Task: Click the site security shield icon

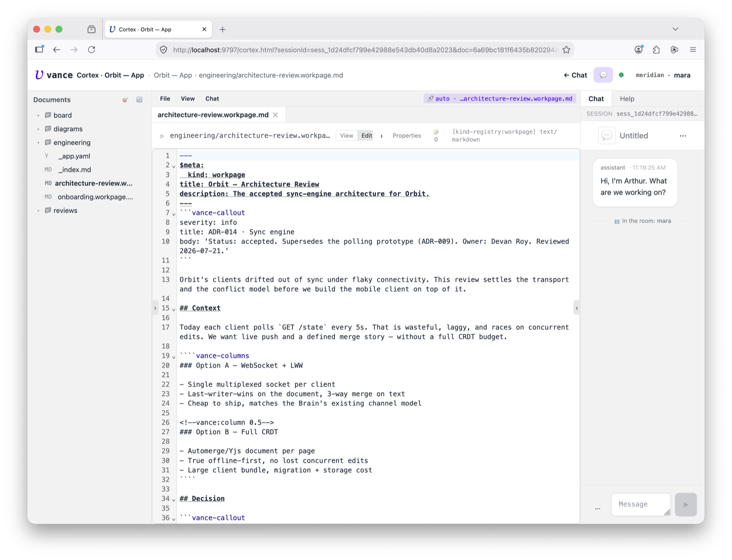Action: point(163,50)
